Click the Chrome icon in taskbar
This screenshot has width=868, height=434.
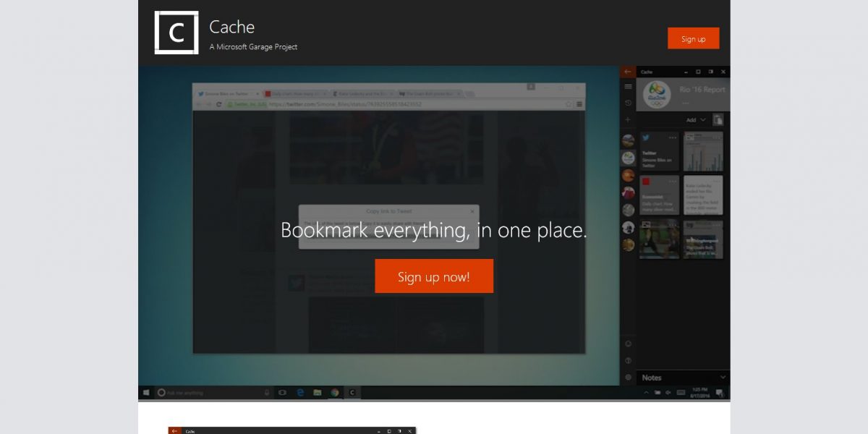tap(335, 393)
